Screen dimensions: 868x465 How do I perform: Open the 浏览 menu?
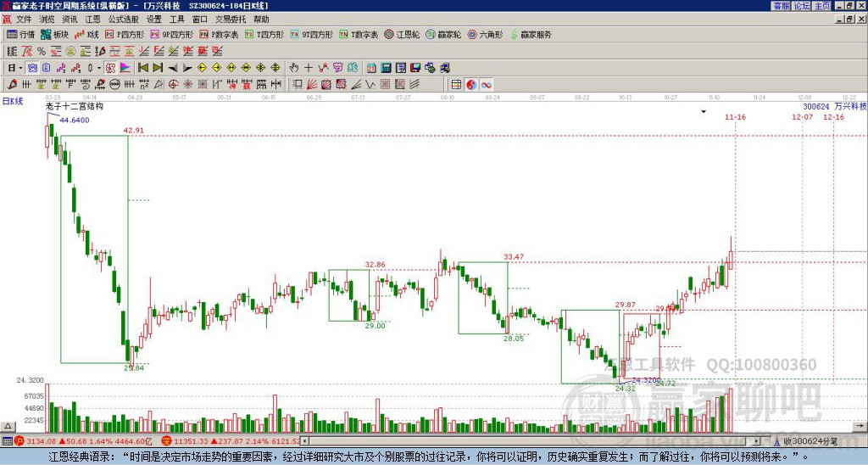pos(47,20)
